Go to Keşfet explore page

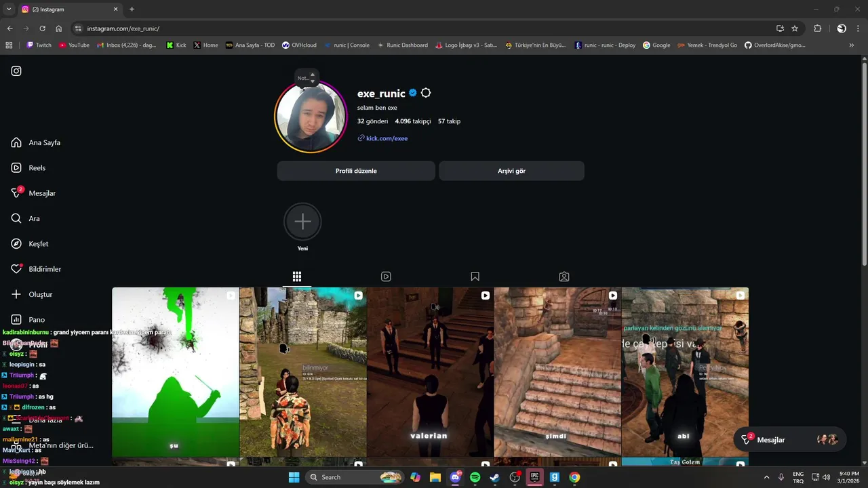pos(30,244)
